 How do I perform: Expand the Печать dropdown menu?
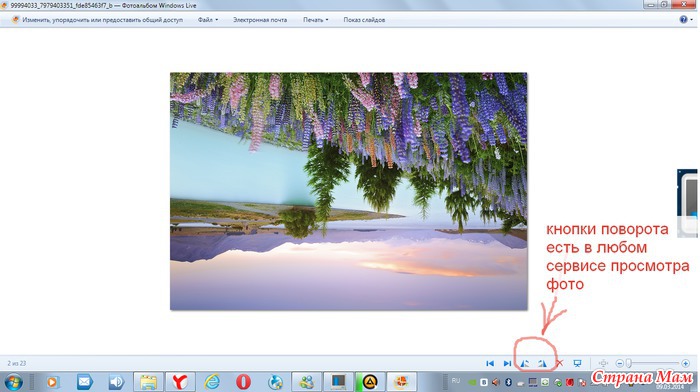point(316,20)
